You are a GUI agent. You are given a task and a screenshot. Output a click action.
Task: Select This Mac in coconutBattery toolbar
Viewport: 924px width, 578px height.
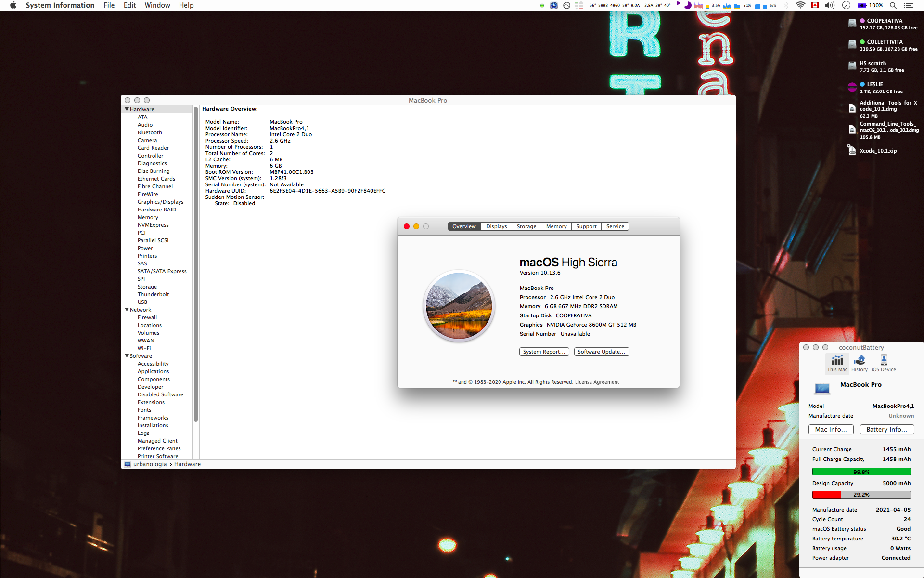tap(837, 363)
